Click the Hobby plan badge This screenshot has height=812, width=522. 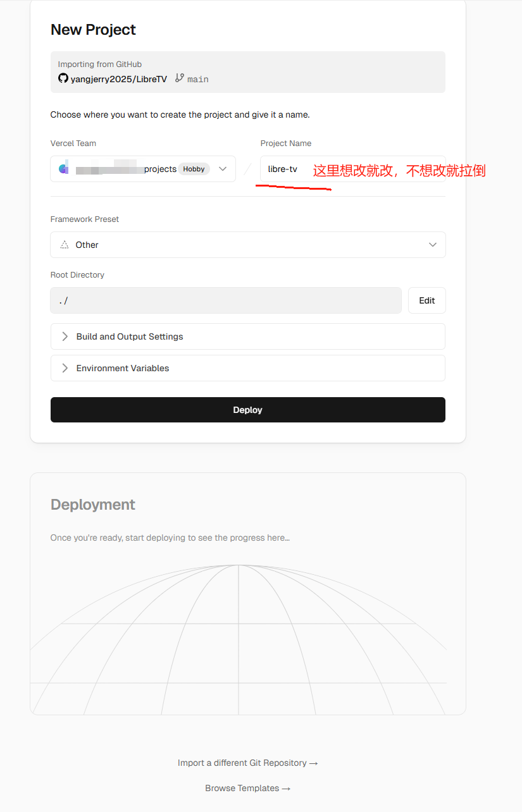coord(194,168)
